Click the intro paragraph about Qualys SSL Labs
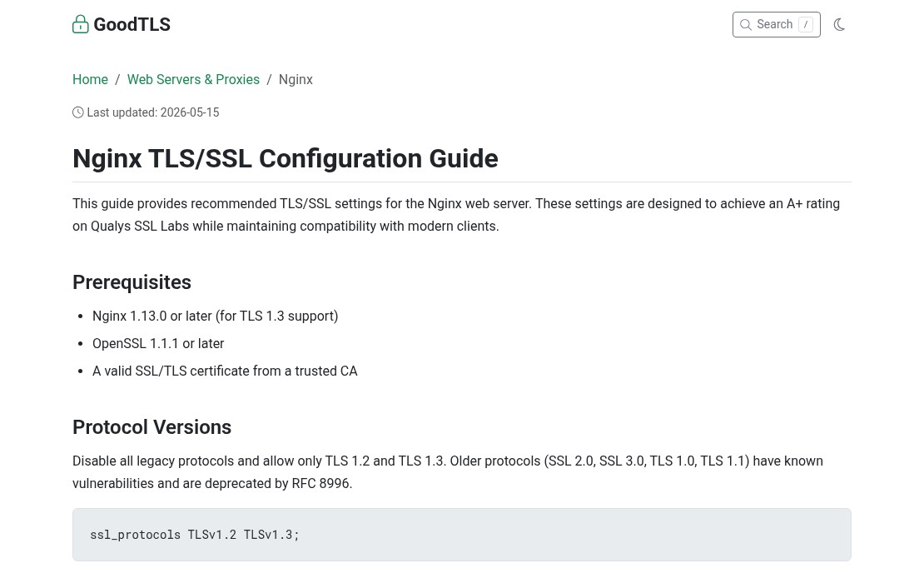Image resolution: width=924 pixels, height=578 pixels. tap(456, 215)
